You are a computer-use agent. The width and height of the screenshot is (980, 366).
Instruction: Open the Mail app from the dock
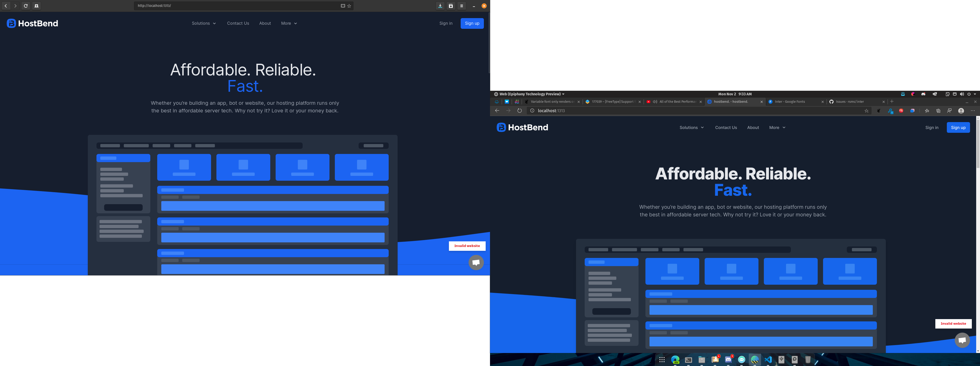point(741,360)
